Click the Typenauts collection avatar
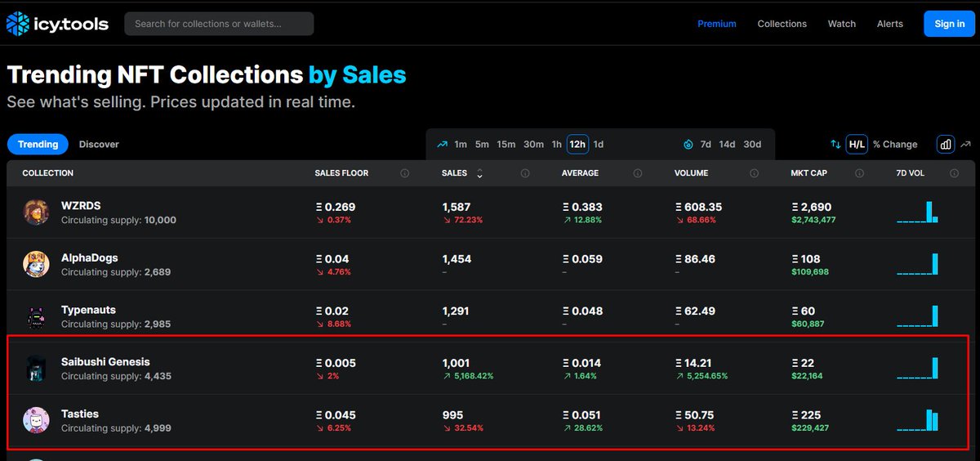This screenshot has width=980, height=461. [36, 317]
